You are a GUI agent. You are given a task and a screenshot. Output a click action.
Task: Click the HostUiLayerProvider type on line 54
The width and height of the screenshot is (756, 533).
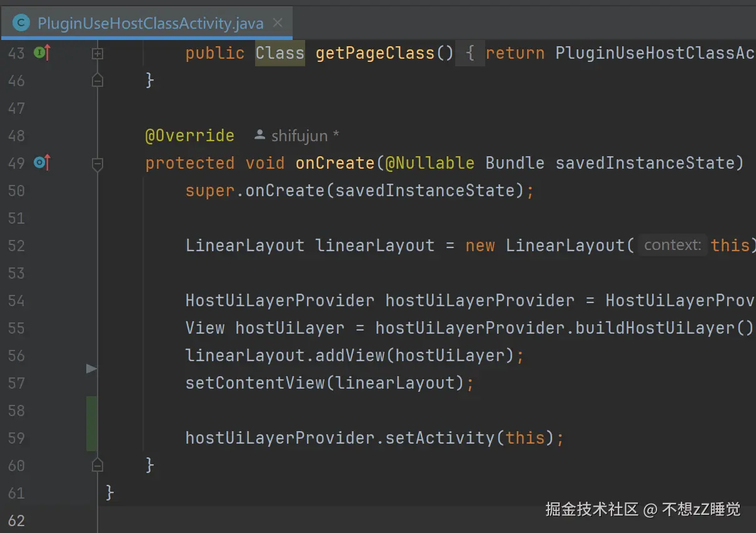point(280,301)
